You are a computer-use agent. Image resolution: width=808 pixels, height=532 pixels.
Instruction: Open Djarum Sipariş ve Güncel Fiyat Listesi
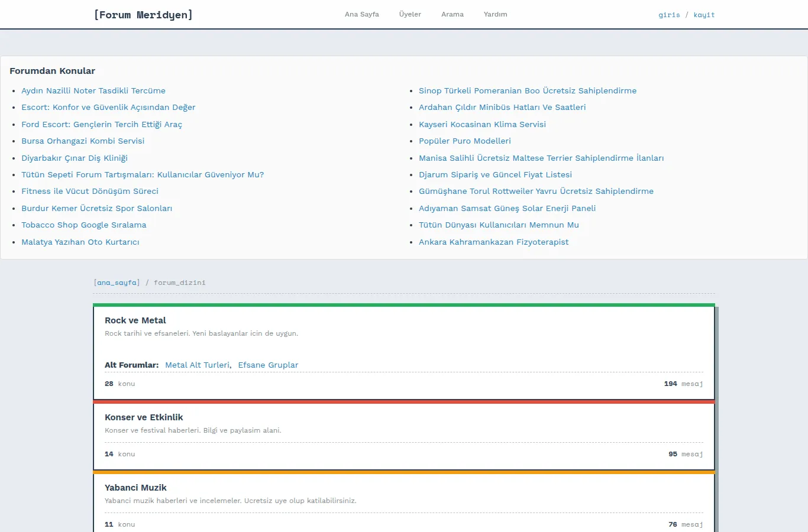(495, 174)
